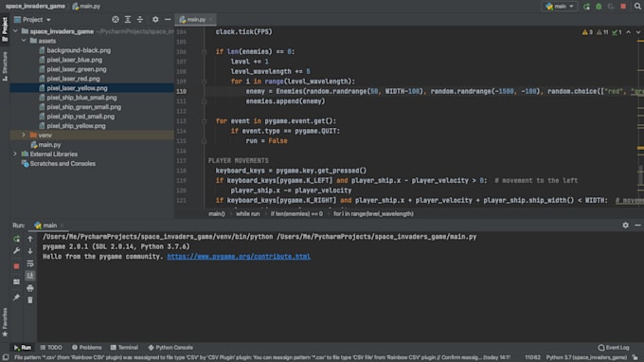Screen dimensions: 644x362
Task: Click the red stop icon in top toolbar
Action: pos(623,7)
